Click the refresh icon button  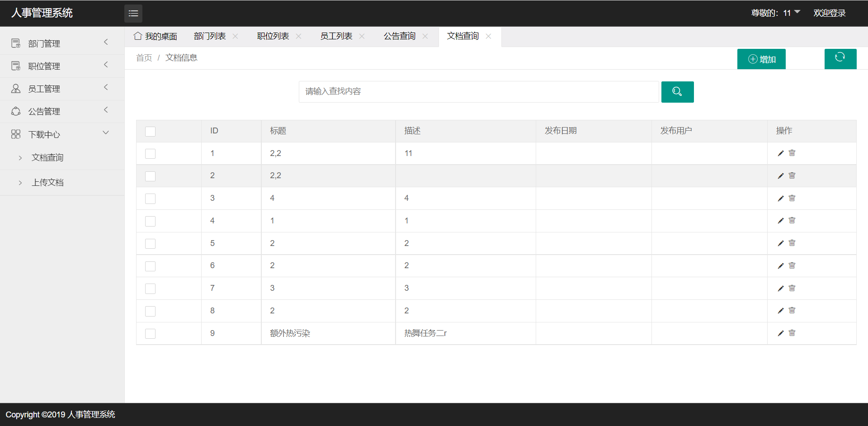click(840, 58)
